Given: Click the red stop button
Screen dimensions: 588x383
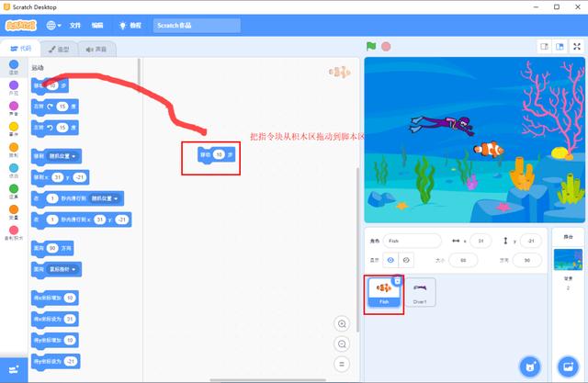Looking at the screenshot, I should [386, 47].
